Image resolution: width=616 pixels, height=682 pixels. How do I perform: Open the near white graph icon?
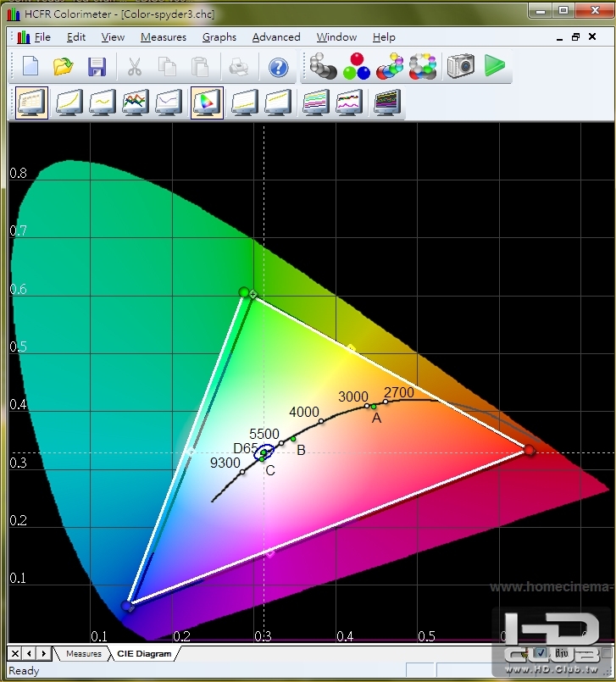pos(278,103)
